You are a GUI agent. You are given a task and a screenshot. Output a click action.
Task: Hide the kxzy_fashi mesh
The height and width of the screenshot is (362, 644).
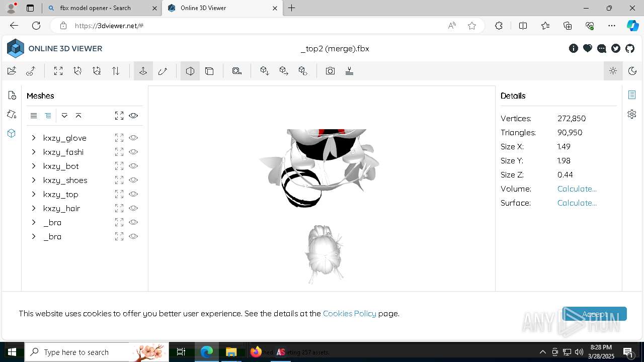click(133, 152)
